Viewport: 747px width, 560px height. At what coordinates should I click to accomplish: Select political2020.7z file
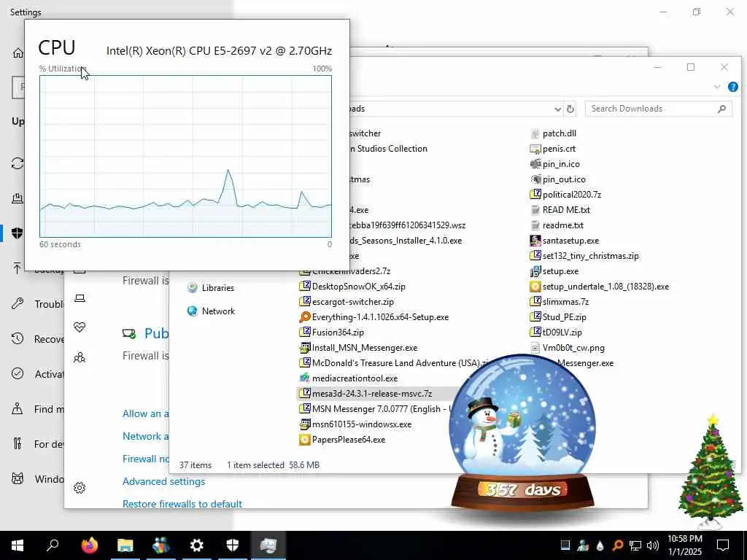(565, 194)
